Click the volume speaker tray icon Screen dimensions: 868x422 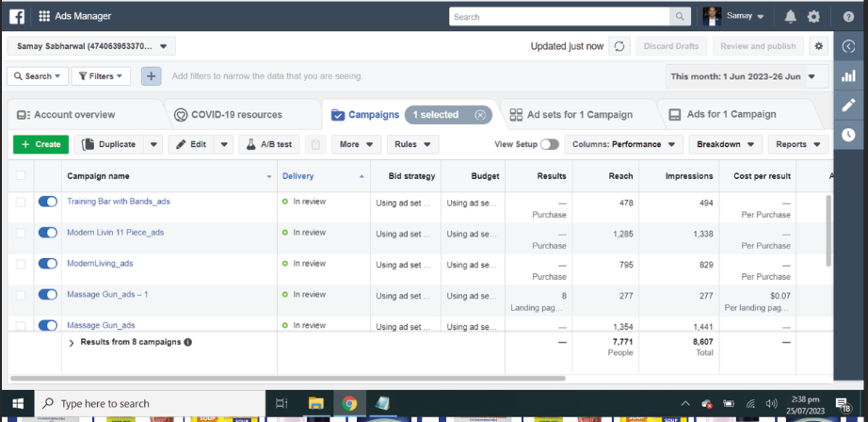[771, 404]
